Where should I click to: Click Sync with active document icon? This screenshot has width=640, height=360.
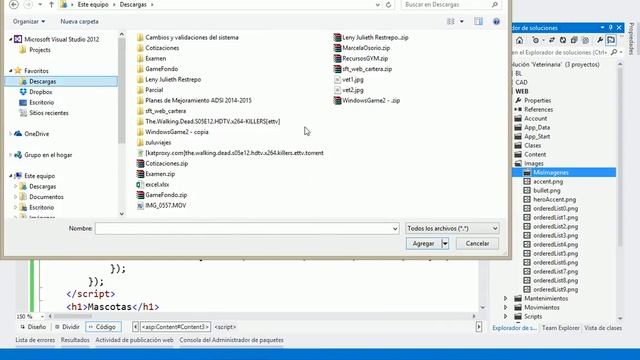click(552, 40)
